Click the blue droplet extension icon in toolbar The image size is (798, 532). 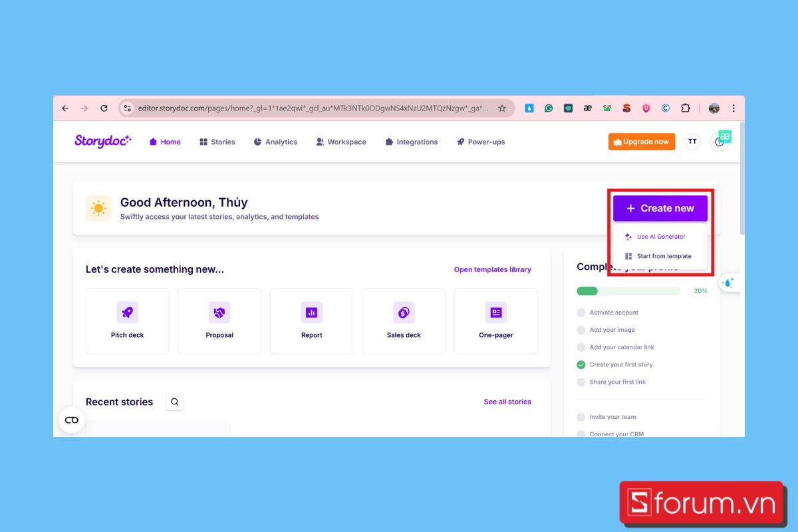tap(529, 108)
